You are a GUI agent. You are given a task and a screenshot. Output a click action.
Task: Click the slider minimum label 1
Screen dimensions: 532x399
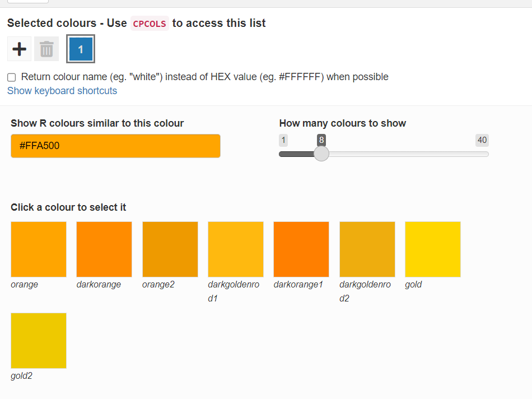point(283,140)
